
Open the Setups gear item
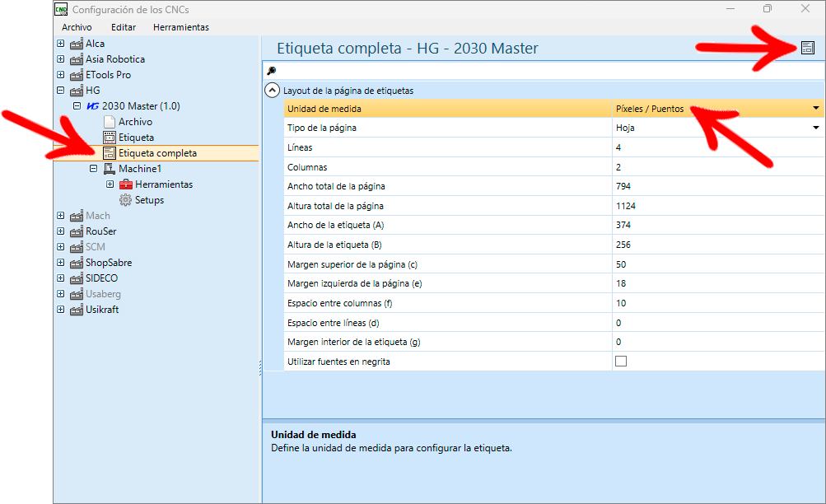click(x=142, y=200)
